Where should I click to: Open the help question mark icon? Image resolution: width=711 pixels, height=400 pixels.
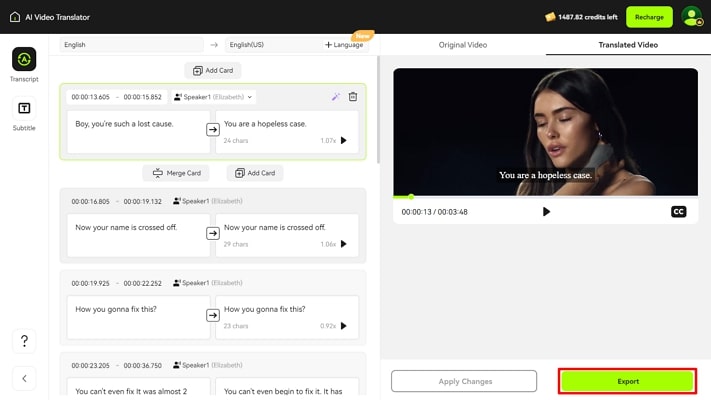(x=24, y=341)
